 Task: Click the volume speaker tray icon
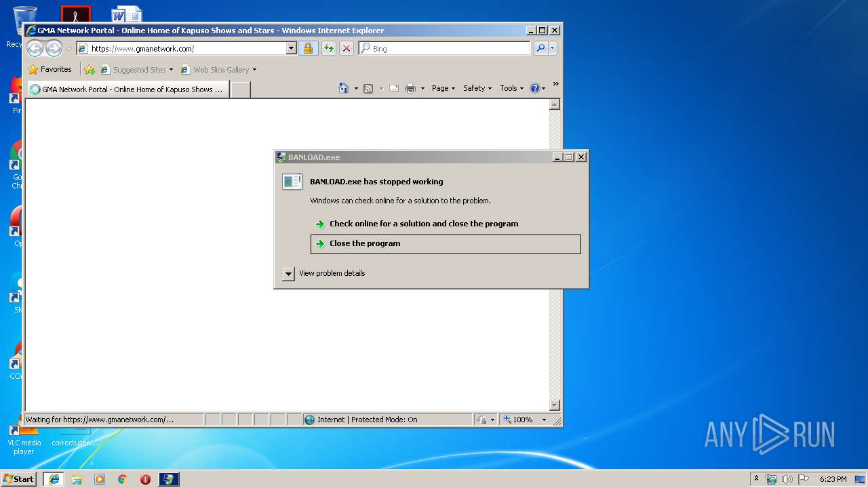point(787,479)
